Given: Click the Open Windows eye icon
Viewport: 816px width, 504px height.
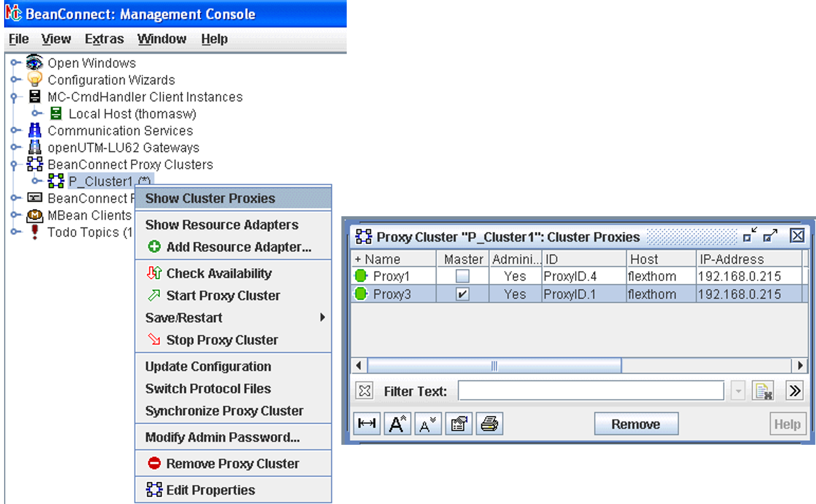Looking at the screenshot, I should click(x=35, y=62).
